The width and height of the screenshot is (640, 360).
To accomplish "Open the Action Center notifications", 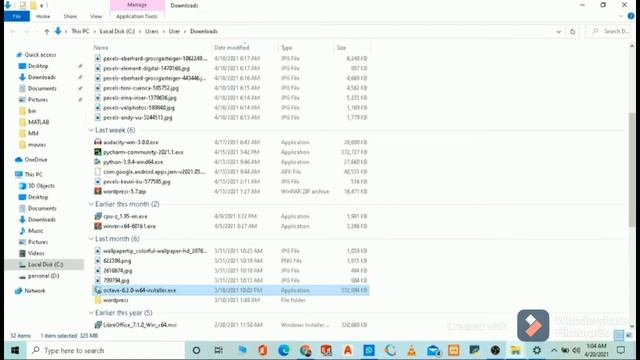I will (x=621, y=351).
